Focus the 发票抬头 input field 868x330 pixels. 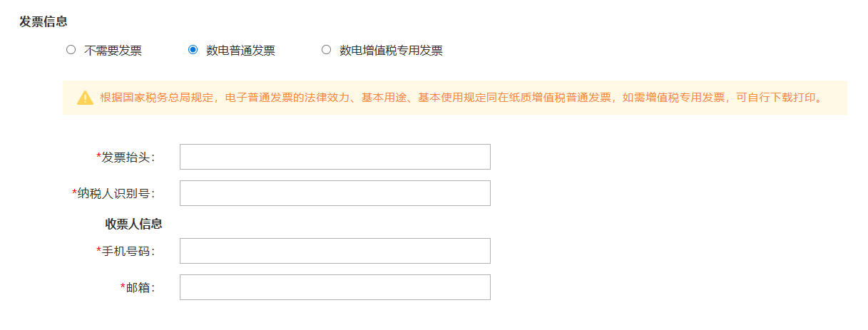coord(335,157)
